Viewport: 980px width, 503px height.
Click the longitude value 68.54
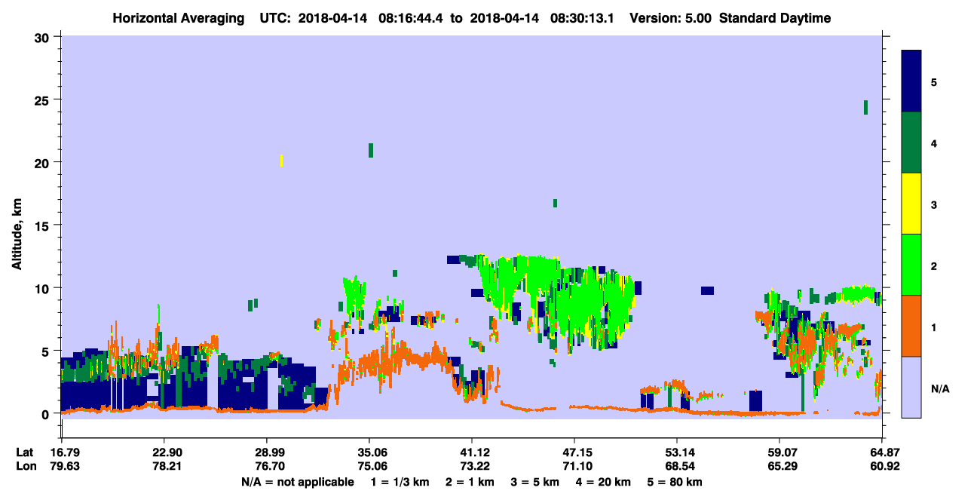pyautogui.click(x=677, y=466)
